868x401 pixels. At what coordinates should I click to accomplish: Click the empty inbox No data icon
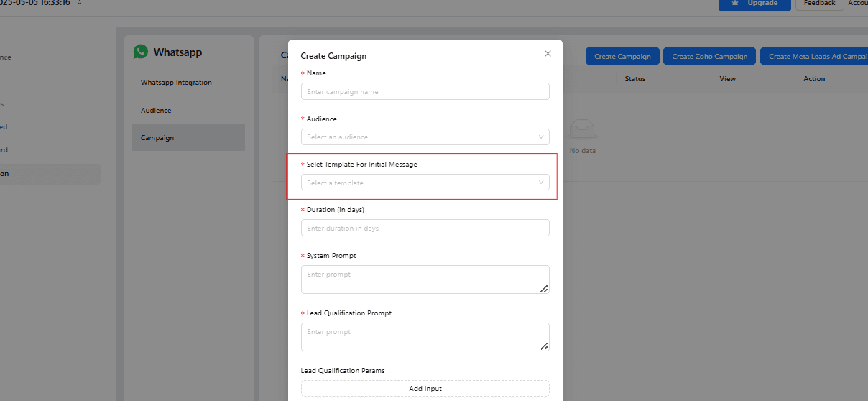tap(582, 130)
